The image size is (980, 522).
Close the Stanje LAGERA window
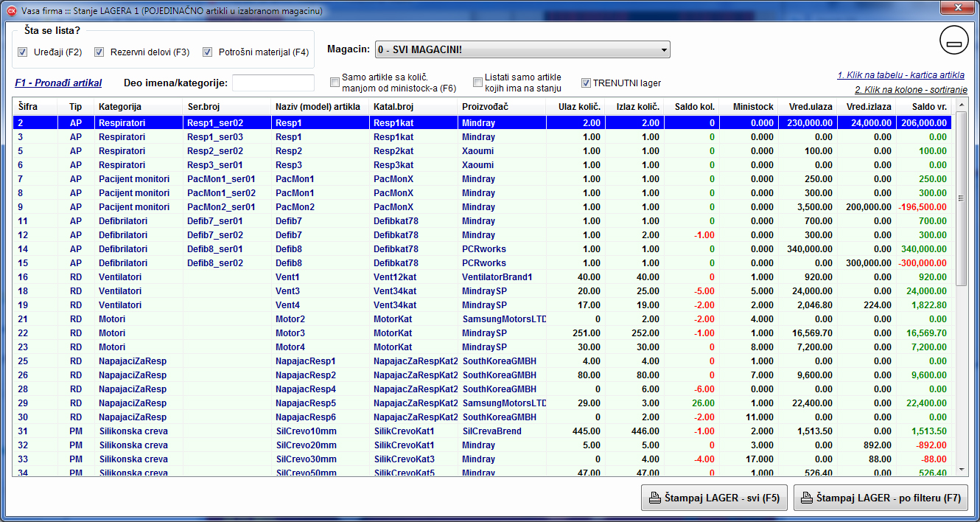[956, 8]
